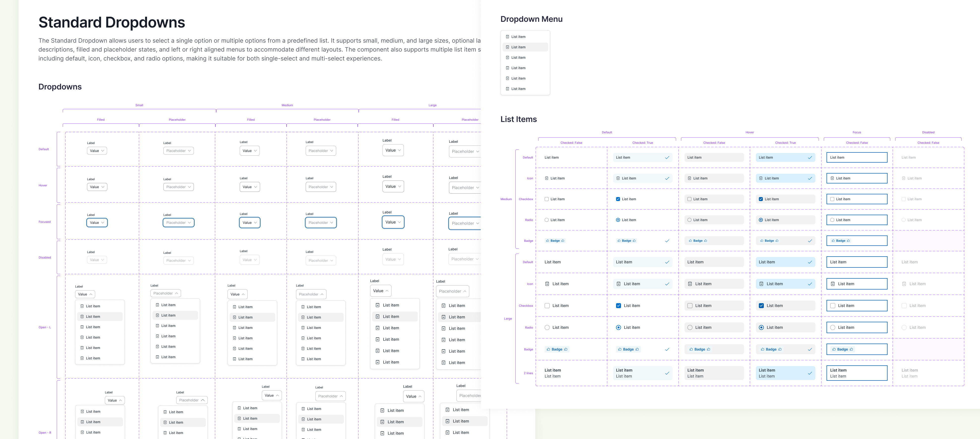Toggle checked checkbox in Large Checkbox row, Hover Checked True
Screen dimensions: 980x439
coord(761,306)
